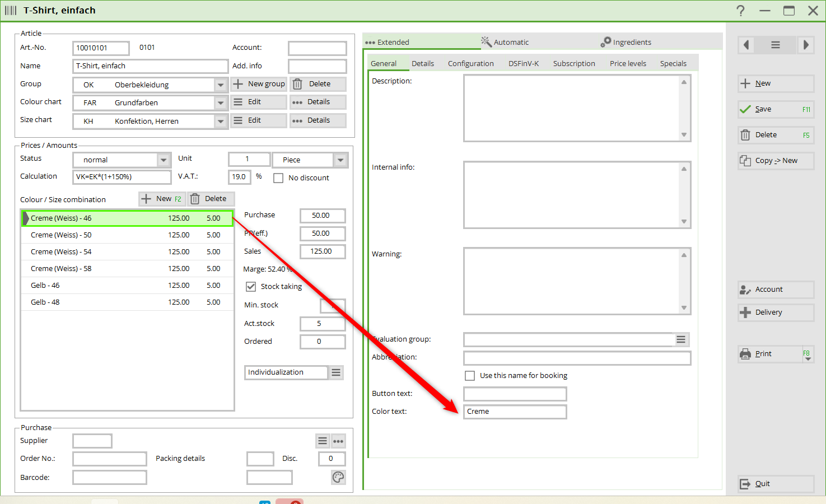Click the previous article arrow icon
The height and width of the screenshot is (504, 826).
(x=746, y=45)
